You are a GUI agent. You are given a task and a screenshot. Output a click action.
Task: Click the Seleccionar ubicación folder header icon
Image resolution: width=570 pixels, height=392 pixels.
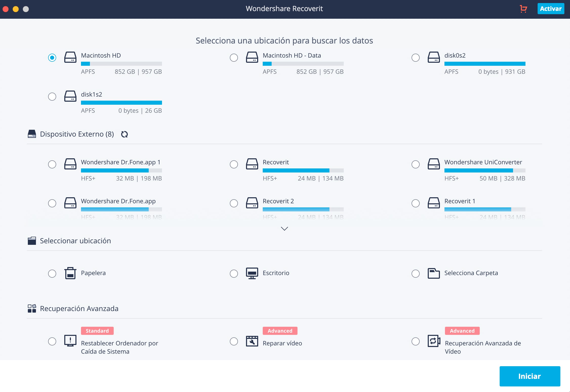click(32, 241)
